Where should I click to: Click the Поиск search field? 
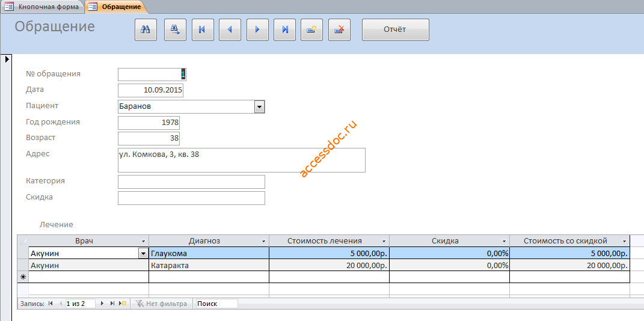pyautogui.click(x=216, y=304)
